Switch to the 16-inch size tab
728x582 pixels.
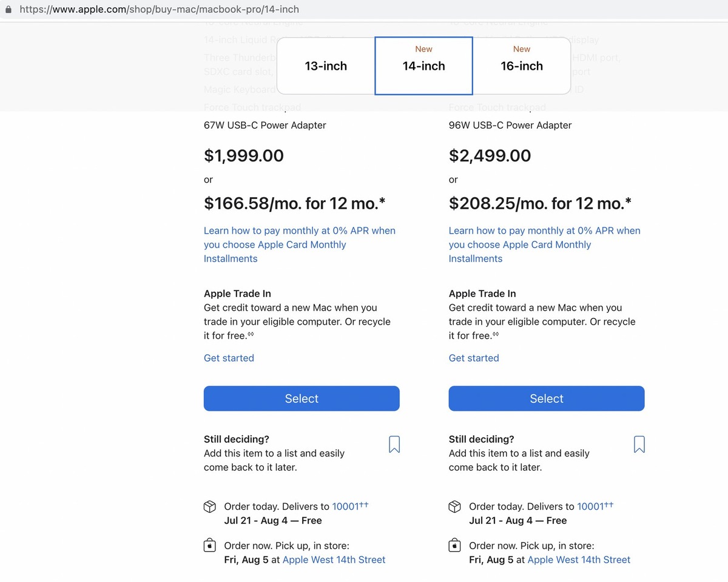[522, 66]
